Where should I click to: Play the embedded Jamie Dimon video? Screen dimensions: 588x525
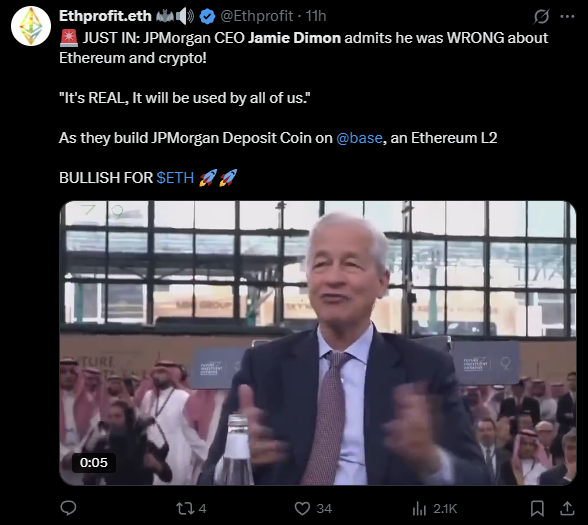click(318, 343)
